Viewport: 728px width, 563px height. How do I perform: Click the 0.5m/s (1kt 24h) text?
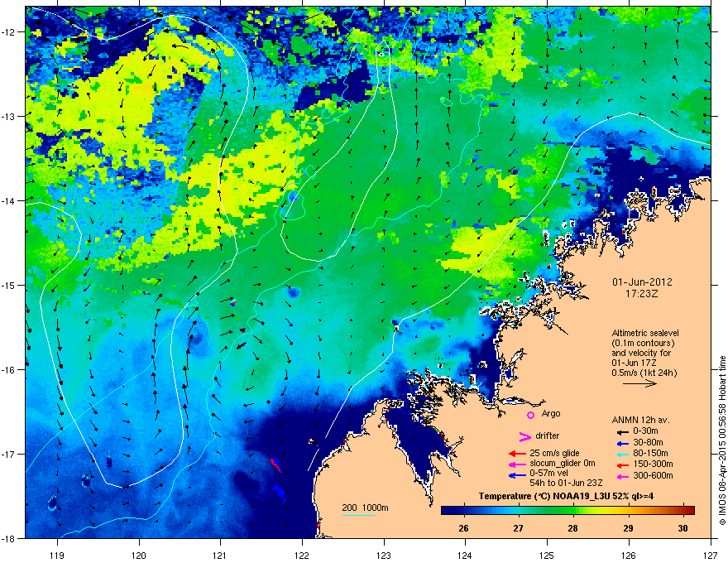[x=644, y=373]
